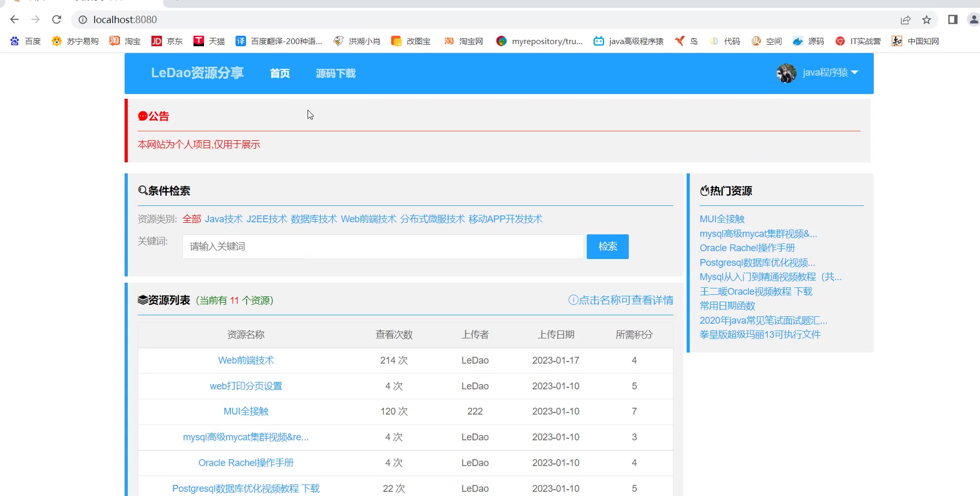Open the Web前端技术 resource in the list
Image resolution: width=980 pixels, height=496 pixels.
(246, 360)
